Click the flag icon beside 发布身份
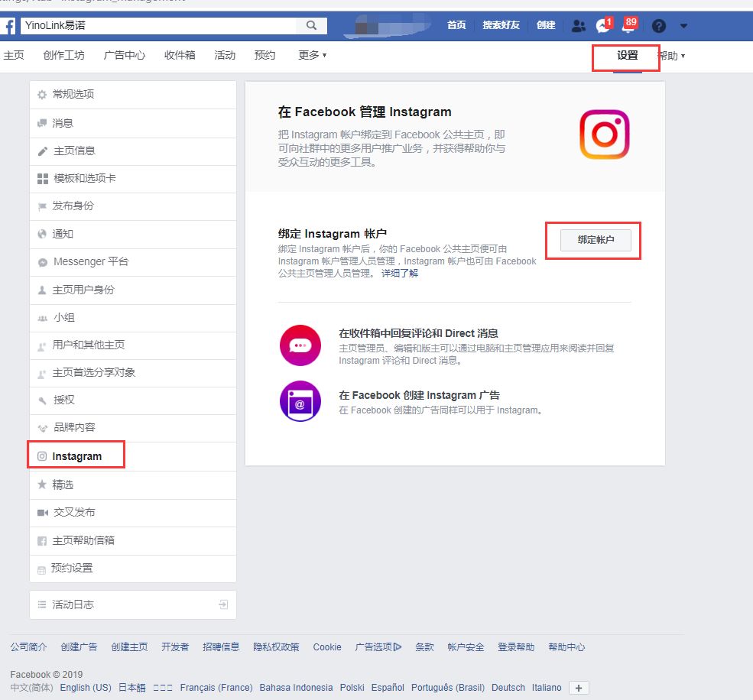753x700 pixels. pos(42,206)
